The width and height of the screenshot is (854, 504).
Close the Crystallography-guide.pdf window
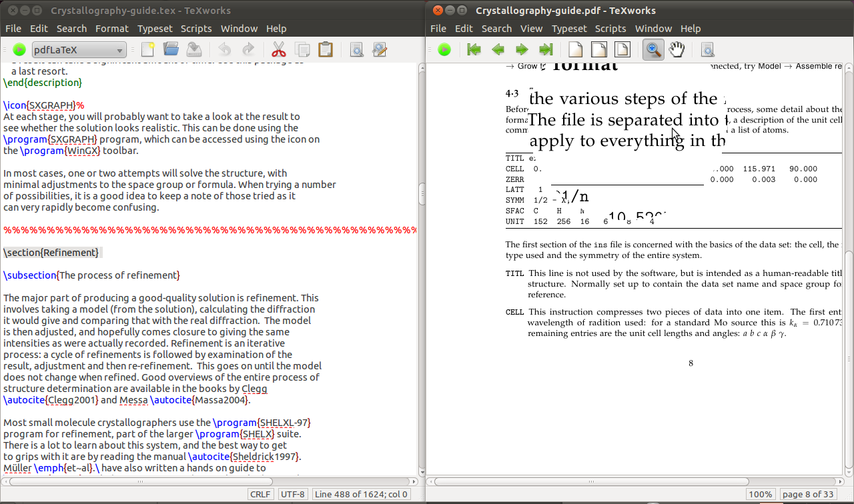(438, 10)
